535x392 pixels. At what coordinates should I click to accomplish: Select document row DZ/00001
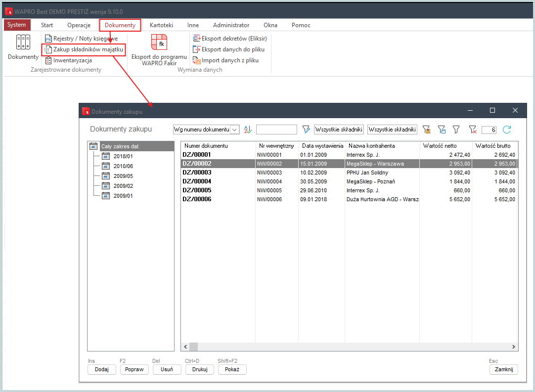coord(349,155)
